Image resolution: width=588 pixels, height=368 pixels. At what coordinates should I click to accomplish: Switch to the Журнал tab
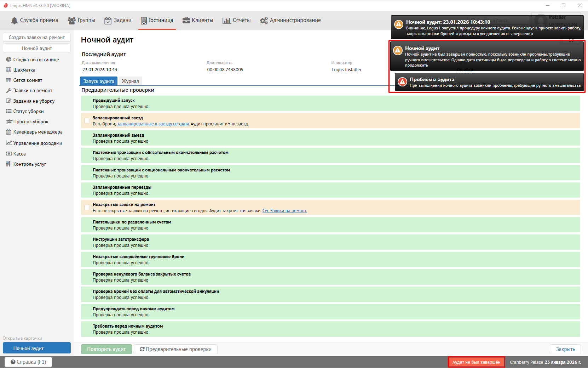130,81
